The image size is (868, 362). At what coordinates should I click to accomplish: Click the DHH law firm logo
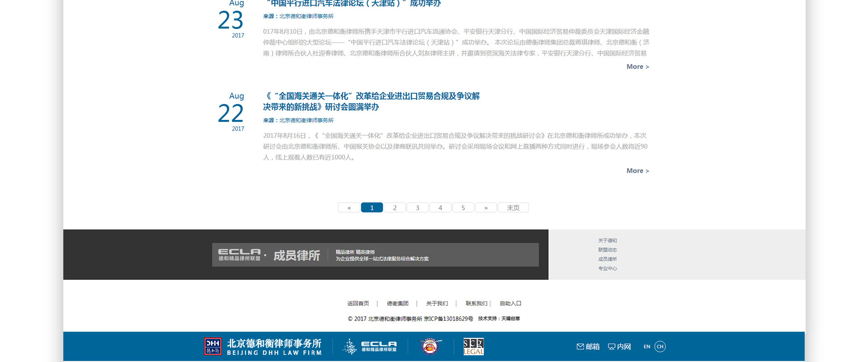[x=263, y=347]
